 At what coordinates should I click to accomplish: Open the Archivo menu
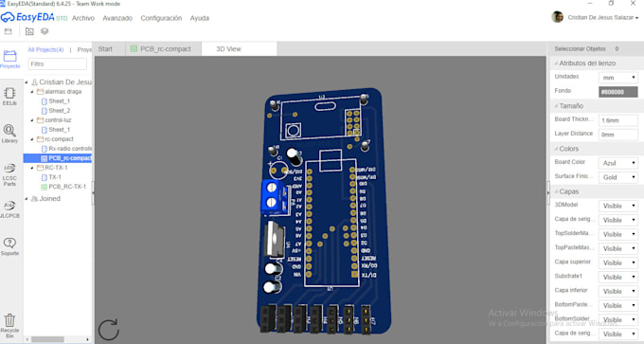83,18
